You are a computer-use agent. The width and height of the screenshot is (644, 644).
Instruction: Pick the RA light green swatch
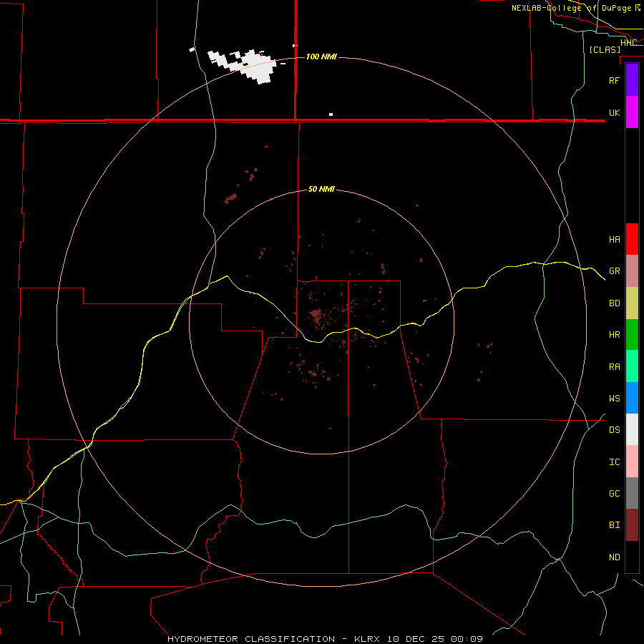coord(632,366)
